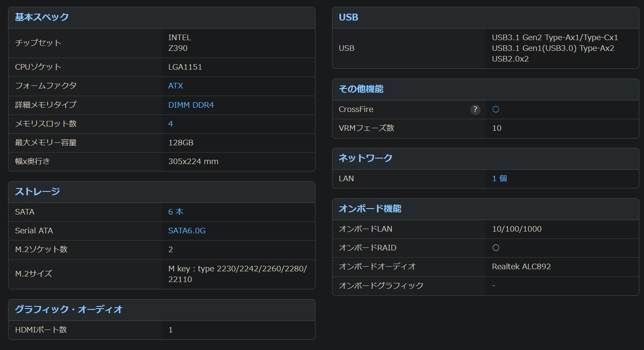Click the LGA1151 CPU socket value
The image size is (644, 350).
pyautogui.click(x=185, y=67)
